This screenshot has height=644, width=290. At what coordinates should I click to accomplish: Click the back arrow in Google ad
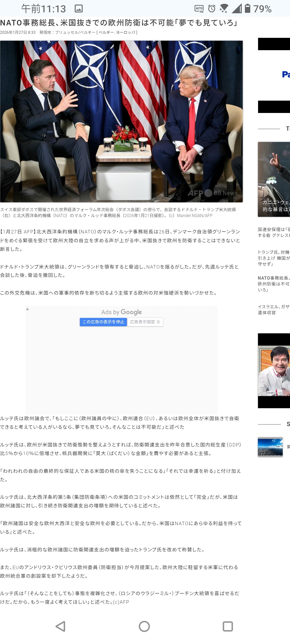click(28, 309)
